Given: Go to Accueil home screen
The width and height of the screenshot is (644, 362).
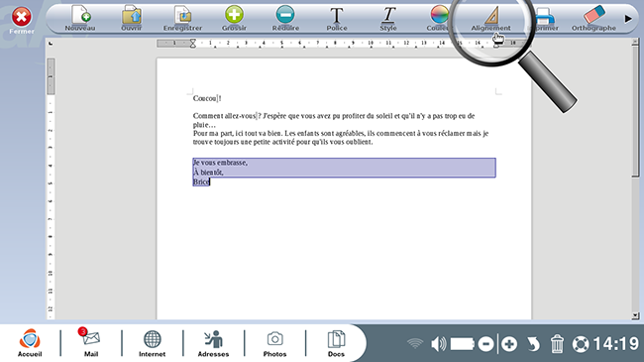Looking at the screenshot, I should tap(30, 343).
